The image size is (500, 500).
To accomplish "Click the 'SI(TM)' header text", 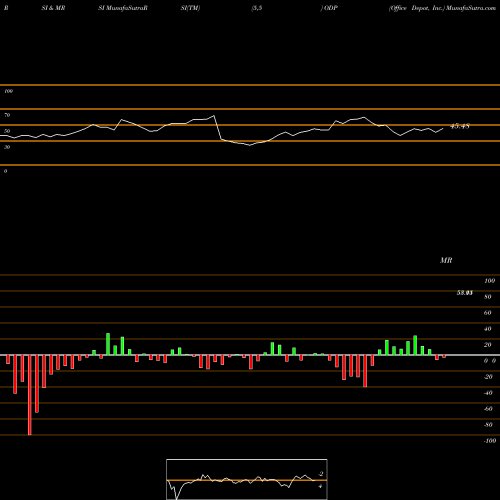I will tap(190, 8).
